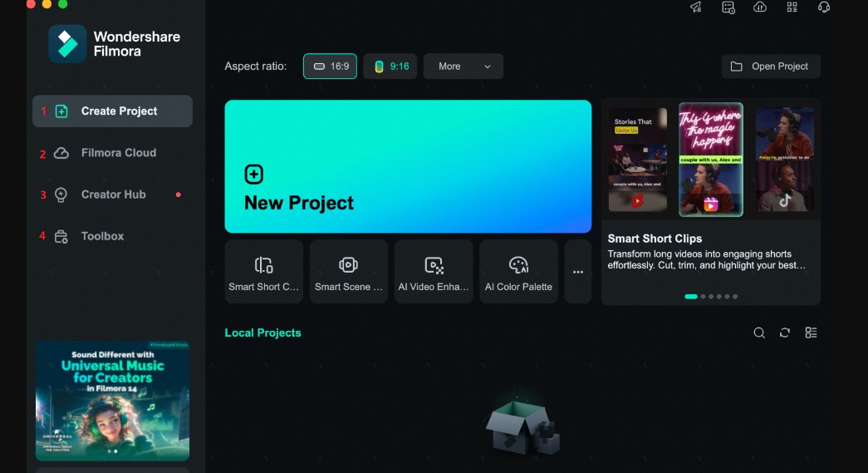Refresh the Local Projects list
Image resolution: width=868 pixels, height=473 pixels.
[785, 333]
